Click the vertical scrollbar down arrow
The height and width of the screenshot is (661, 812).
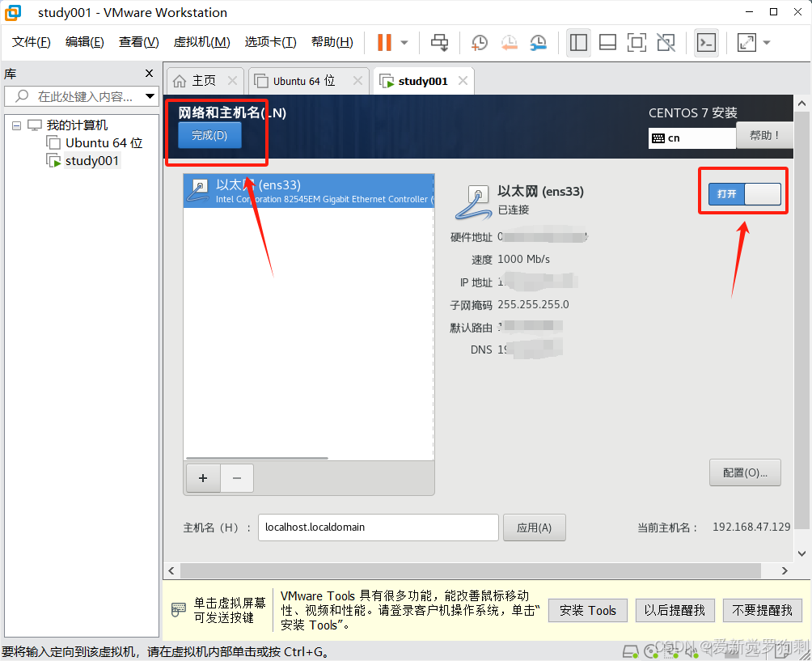pyautogui.click(x=801, y=553)
